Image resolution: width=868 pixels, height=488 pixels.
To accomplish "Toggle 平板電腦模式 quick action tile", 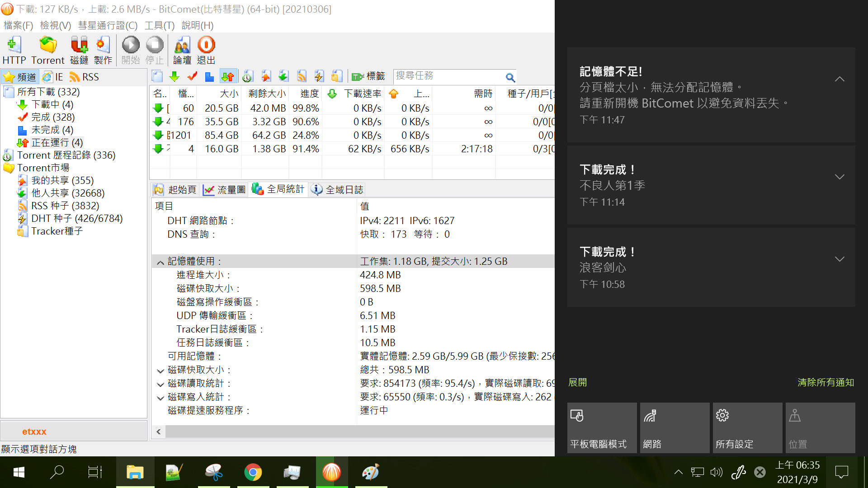I will pos(602,427).
